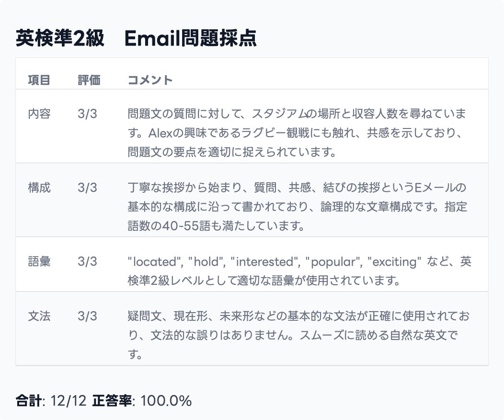Click the 合計 label
Viewport: 504px width, 420px height.
pyautogui.click(x=28, y=401)
